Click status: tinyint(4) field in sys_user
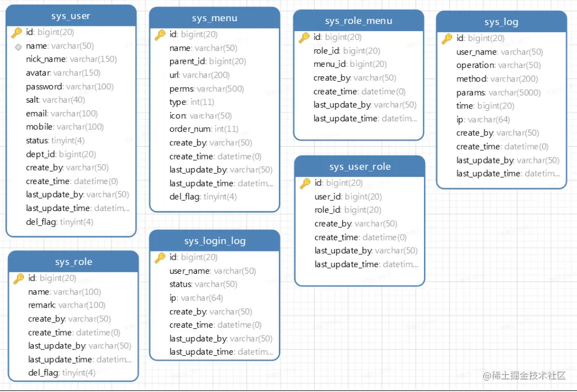The image size is (577, 392). pyautogui.click(x=55, y=141)
